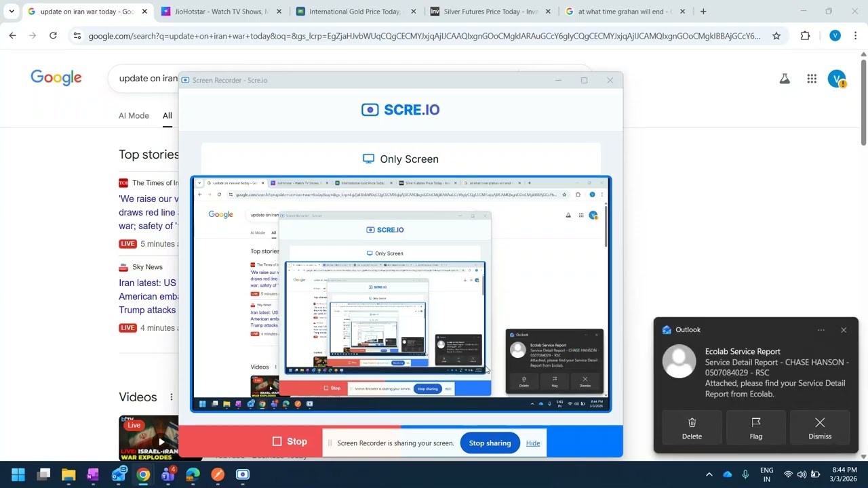Delete the Ecolab Service Report email
Screen dimensions: 868x488
[692, 428]
